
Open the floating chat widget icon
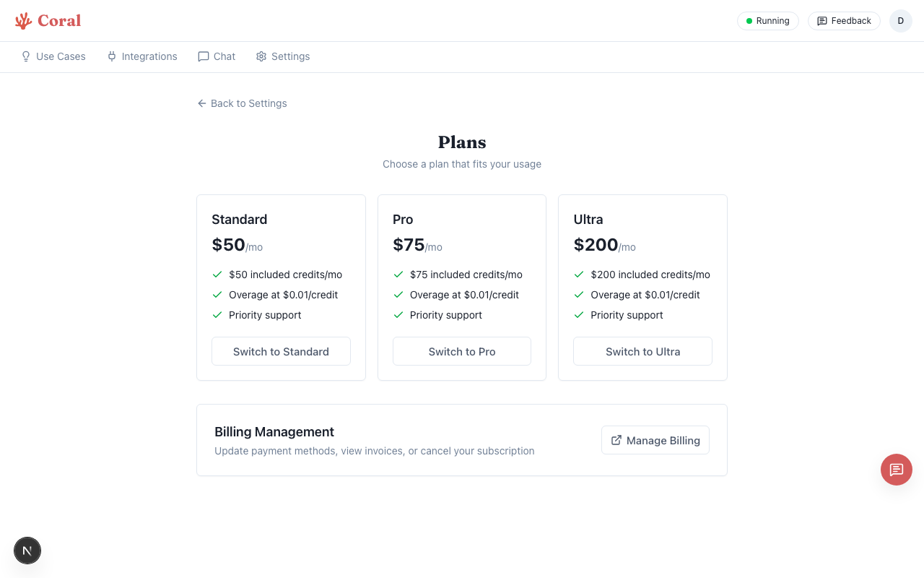point(897,470)
